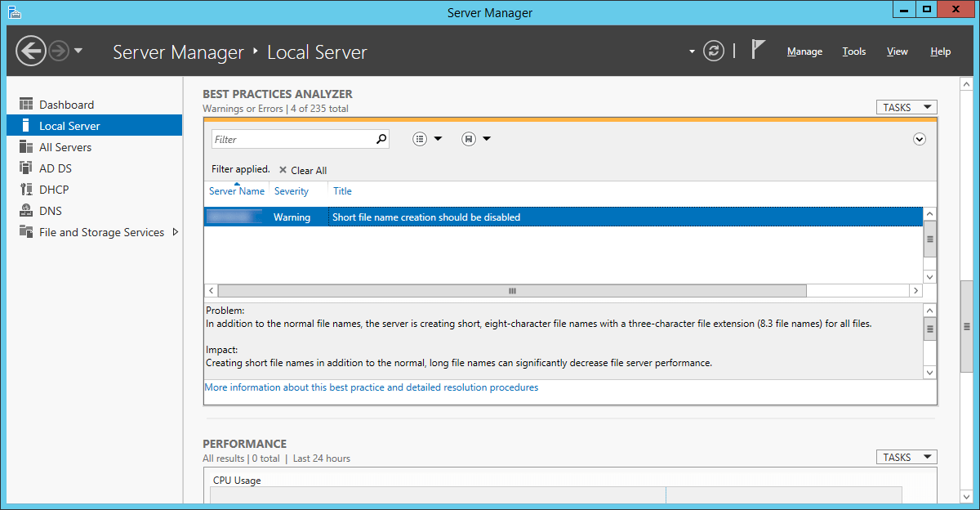Open the navigation history dropdown arrow
This screenshot has width=980, height=510.
point(78,51)
